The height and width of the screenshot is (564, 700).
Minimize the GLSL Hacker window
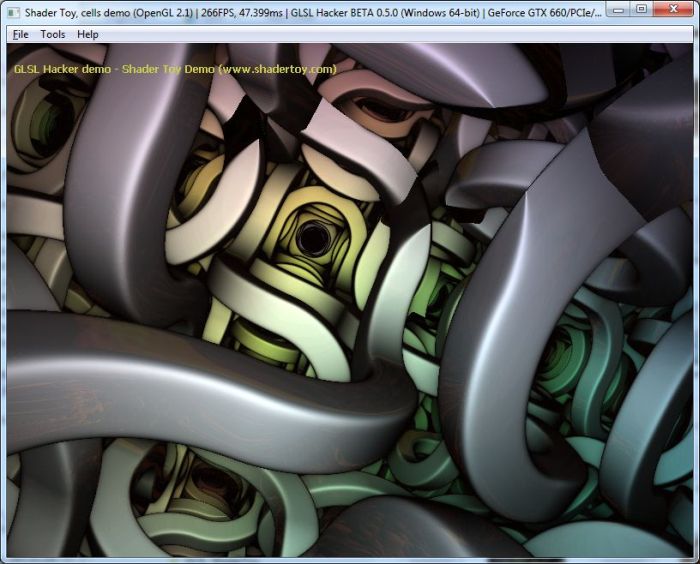[x=619, y=9]
